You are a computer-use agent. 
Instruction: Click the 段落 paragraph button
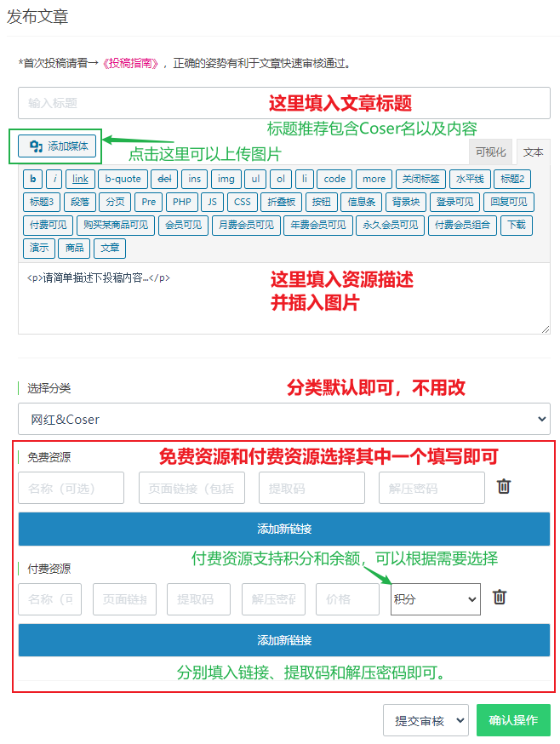80,202
